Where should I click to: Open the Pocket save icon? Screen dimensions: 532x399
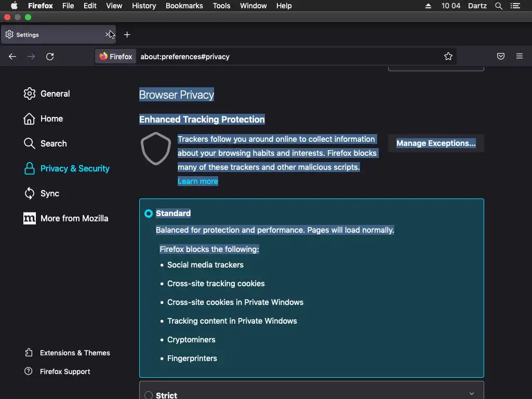click(500, 56)
